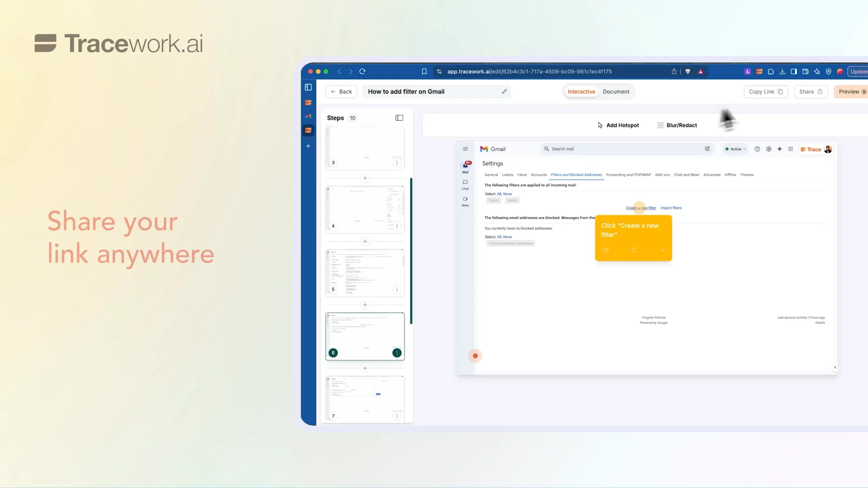Screen dimensions: 868x488
Task: Open the options menu for step 6
Action: (397, 353)
